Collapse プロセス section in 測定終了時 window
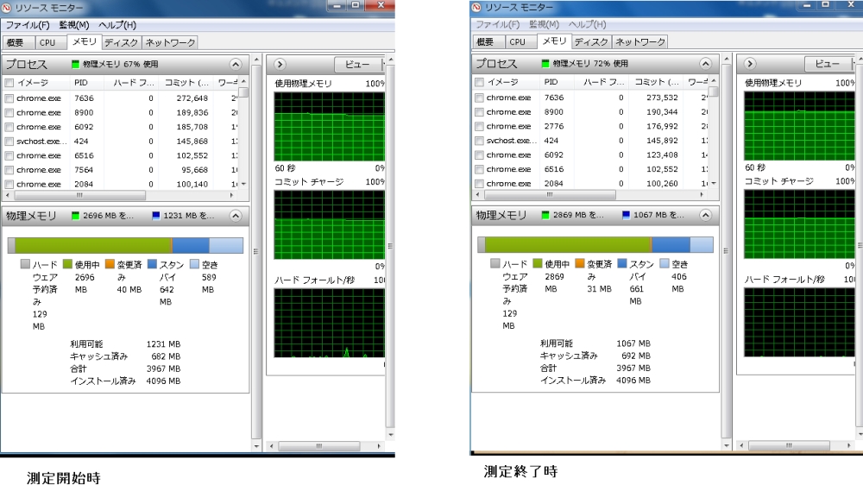 [x=706, y=64]
